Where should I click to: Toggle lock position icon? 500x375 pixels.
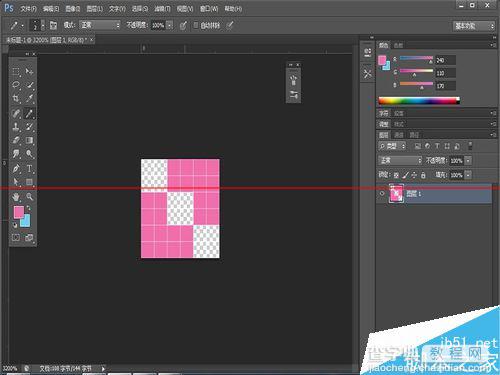tap(414, 175)
